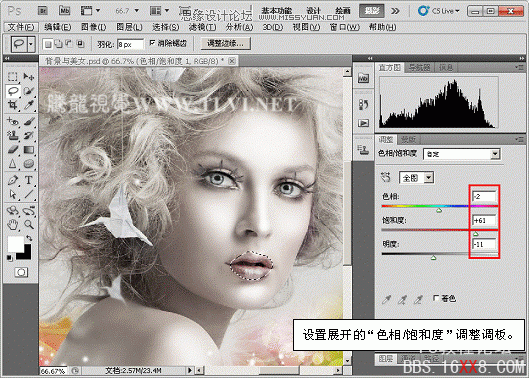Select the Crop tool
The image size is (529, 378).
click(x=13, y=106)
